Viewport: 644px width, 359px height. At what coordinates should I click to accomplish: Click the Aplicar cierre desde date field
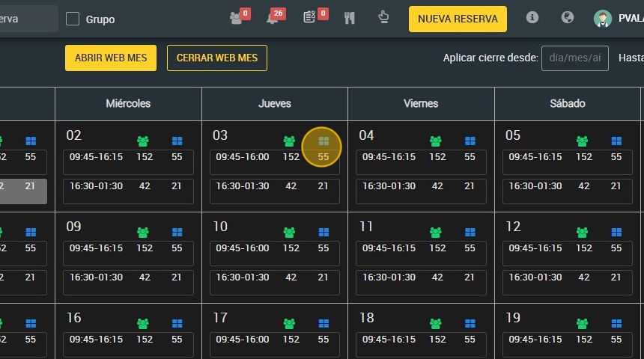tap(574, 58)
